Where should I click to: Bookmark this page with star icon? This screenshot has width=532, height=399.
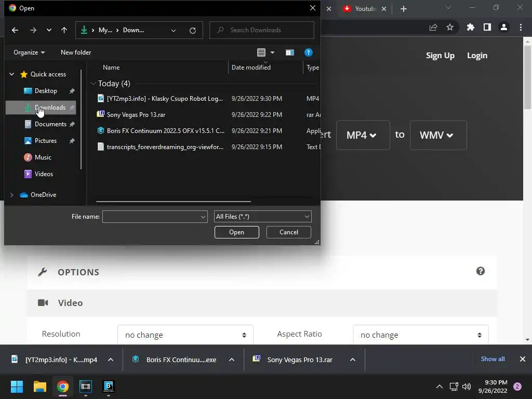pyautogui.click(x=450, y=27)
